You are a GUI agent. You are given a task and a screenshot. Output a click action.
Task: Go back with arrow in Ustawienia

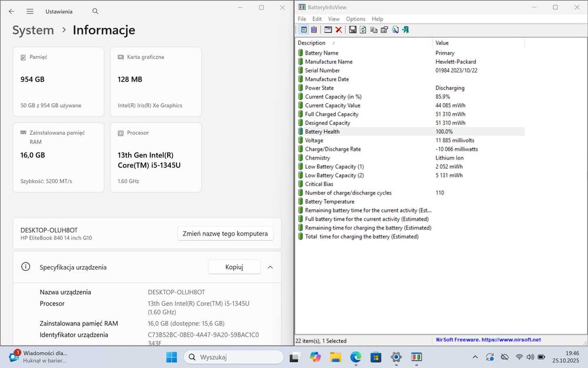(x=12, y=11)
